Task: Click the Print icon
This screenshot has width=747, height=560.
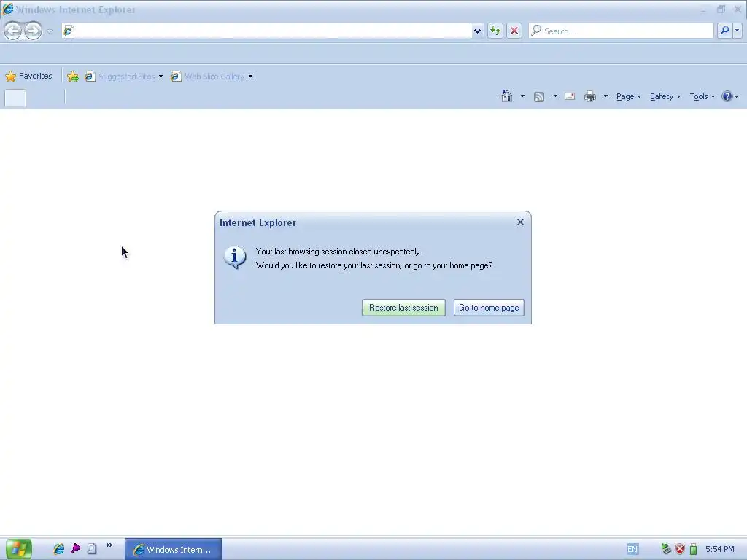Action: [589, 97]
